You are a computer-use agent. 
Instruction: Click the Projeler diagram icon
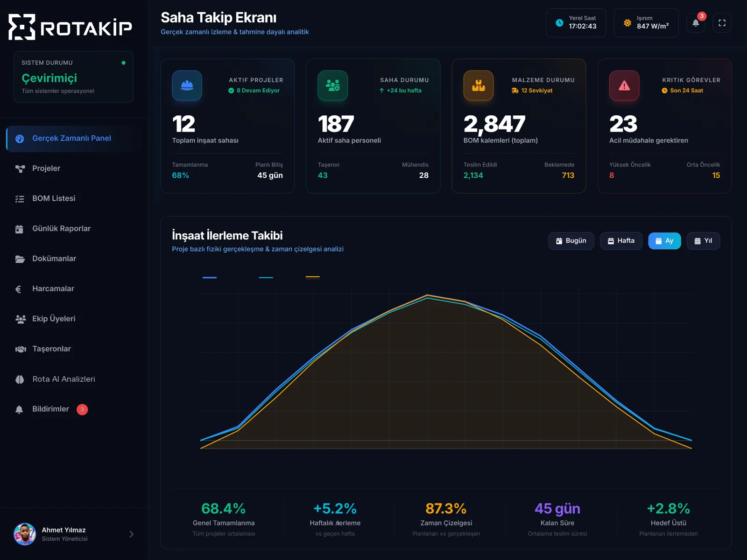point(20,168)
